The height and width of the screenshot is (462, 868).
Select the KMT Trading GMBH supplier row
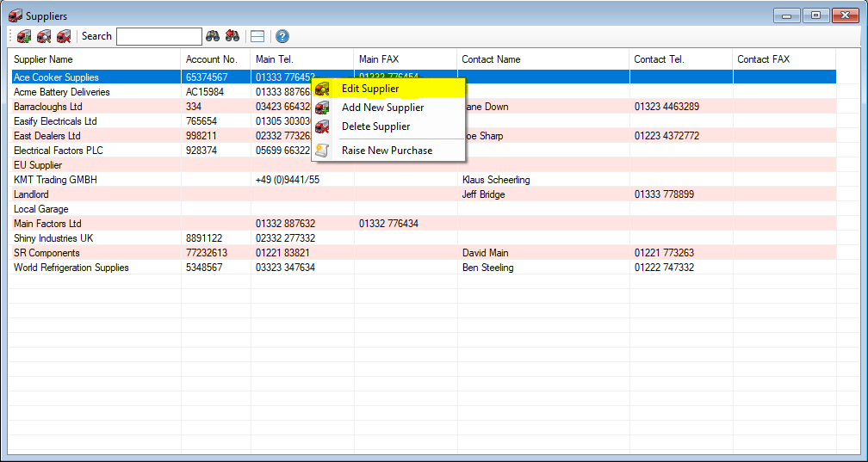(x=55, y=180)
